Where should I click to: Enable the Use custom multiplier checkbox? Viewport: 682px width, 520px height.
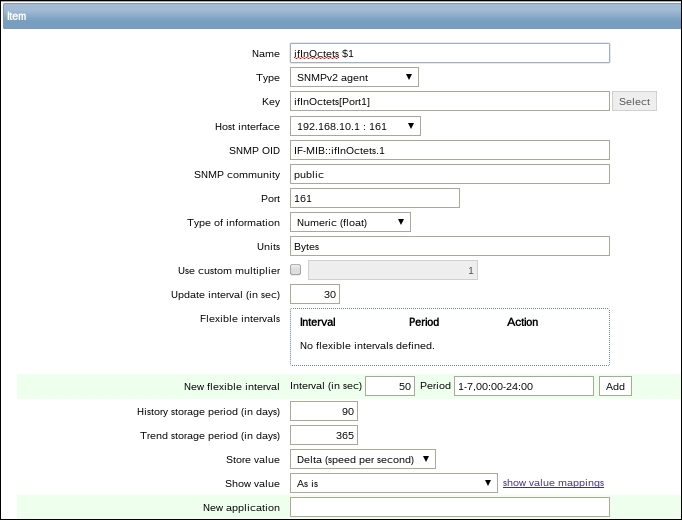(x=295, y=270)
